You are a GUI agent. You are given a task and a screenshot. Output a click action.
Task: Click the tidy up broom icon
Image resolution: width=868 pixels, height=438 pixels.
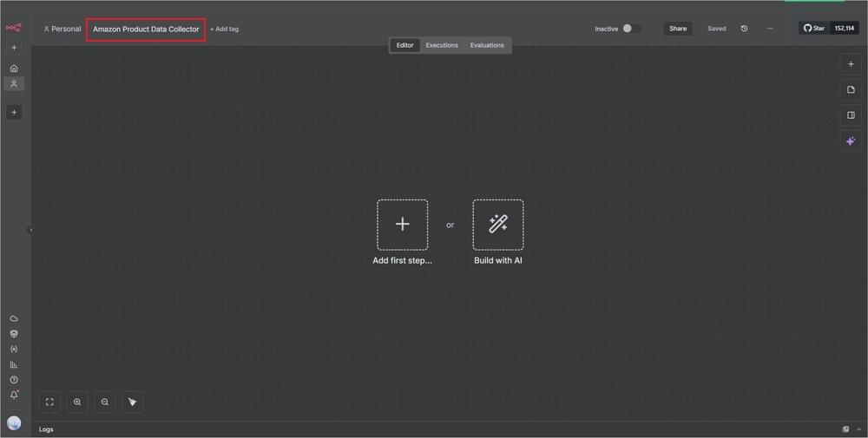click(x=132, y=402)
